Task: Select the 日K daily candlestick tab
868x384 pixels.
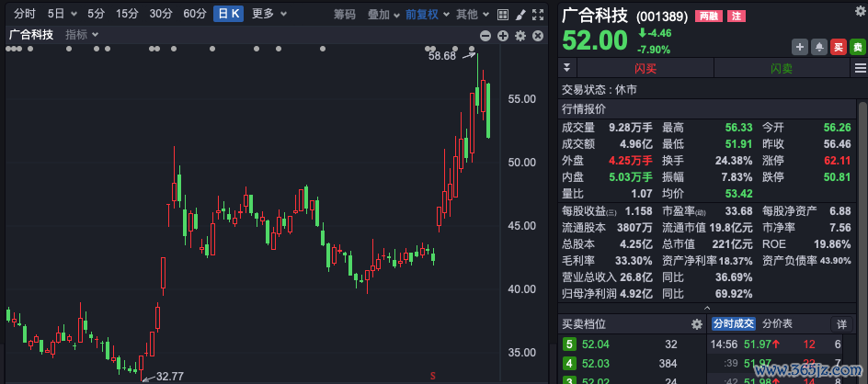Action: [229, 14]
